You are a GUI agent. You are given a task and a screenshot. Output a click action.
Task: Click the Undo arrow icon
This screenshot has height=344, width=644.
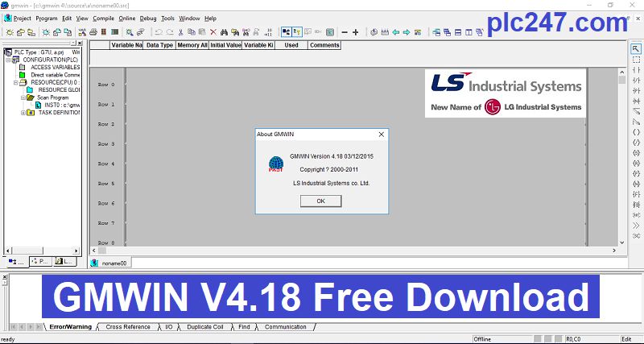[159, 32]
